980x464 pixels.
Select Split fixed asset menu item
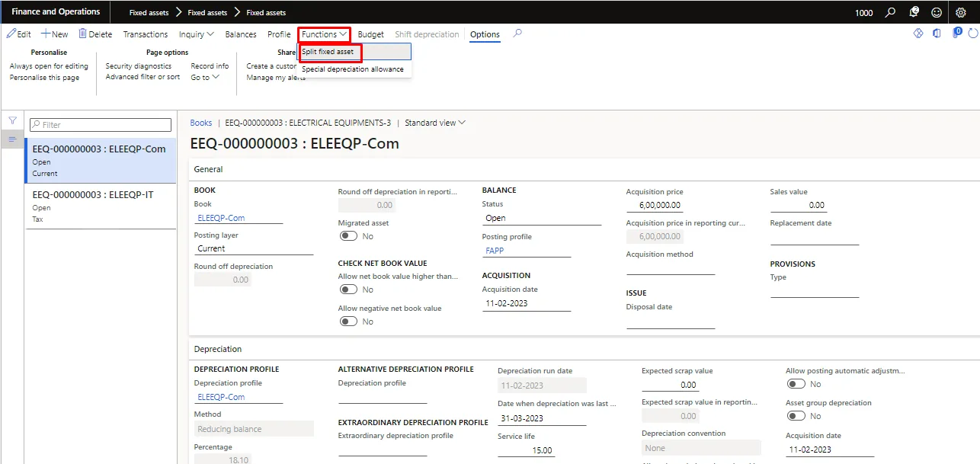(354, 52)
